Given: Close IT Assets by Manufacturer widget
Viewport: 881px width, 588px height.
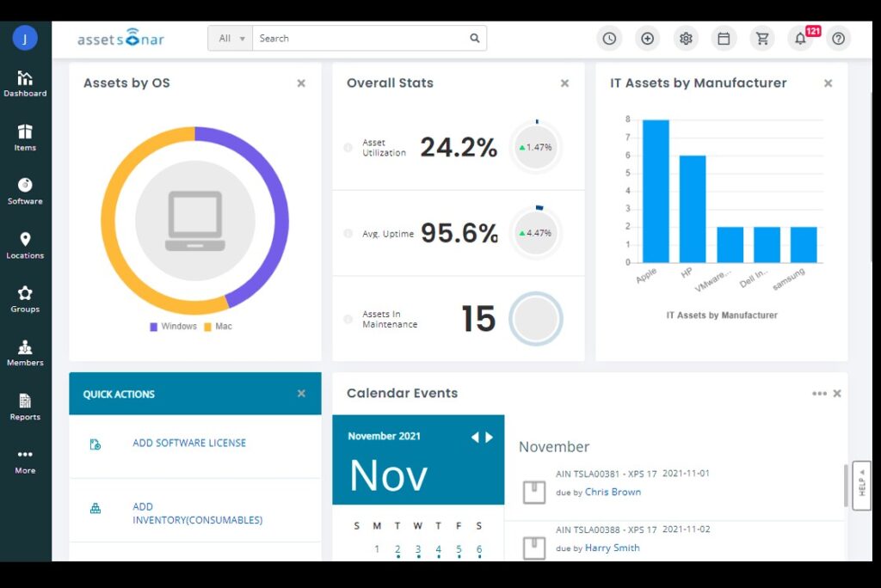Looking at the screenshot, I should tap(829, 83).
